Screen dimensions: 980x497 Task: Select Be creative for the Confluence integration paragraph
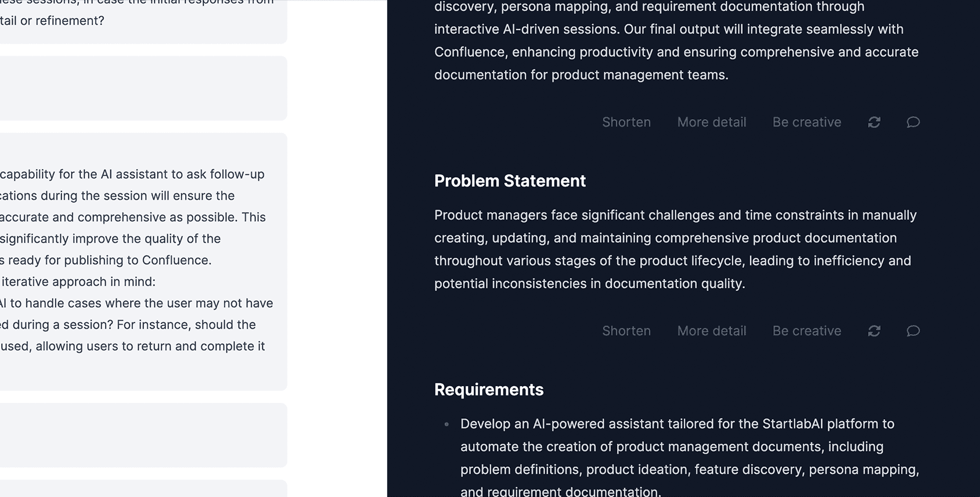(x=806, y=123)
